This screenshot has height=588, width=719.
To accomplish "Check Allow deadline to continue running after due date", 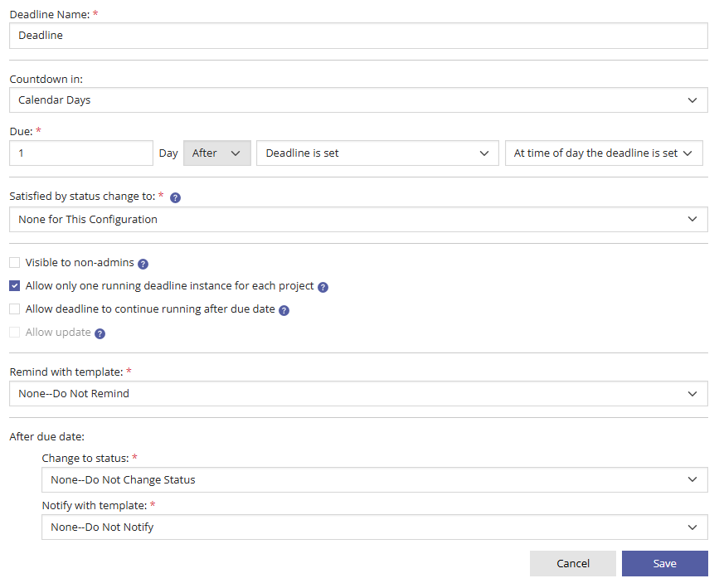I will coord(15,309).
